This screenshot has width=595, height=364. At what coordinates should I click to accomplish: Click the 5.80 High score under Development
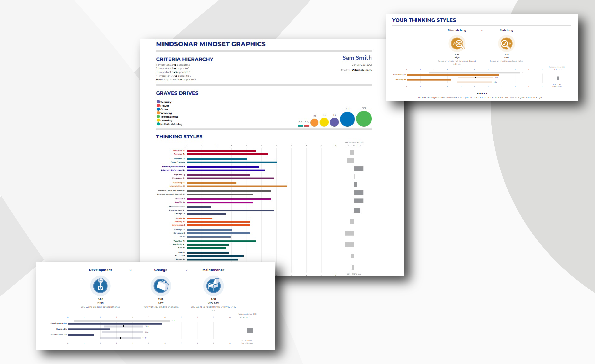[x=100, y=301]
